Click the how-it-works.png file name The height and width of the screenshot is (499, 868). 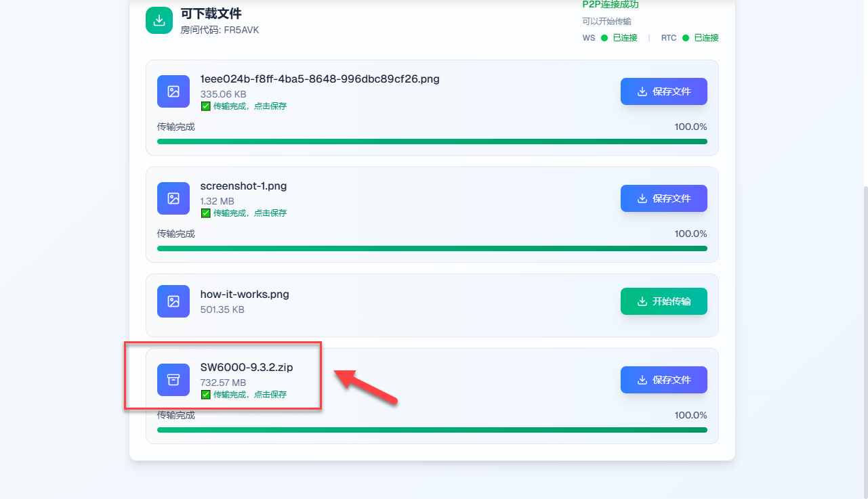click(245, 295)
